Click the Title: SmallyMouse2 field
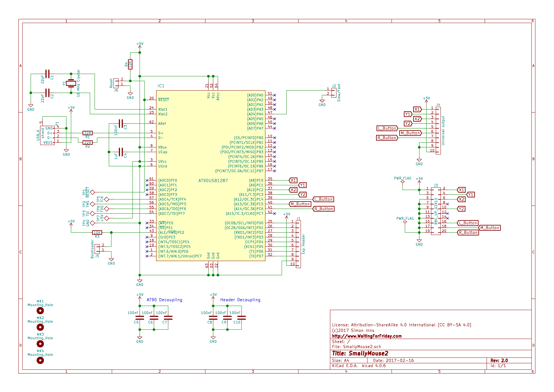The width and height of the screenshot is (554, 392). pyautogui.click(x=360, y=353)
